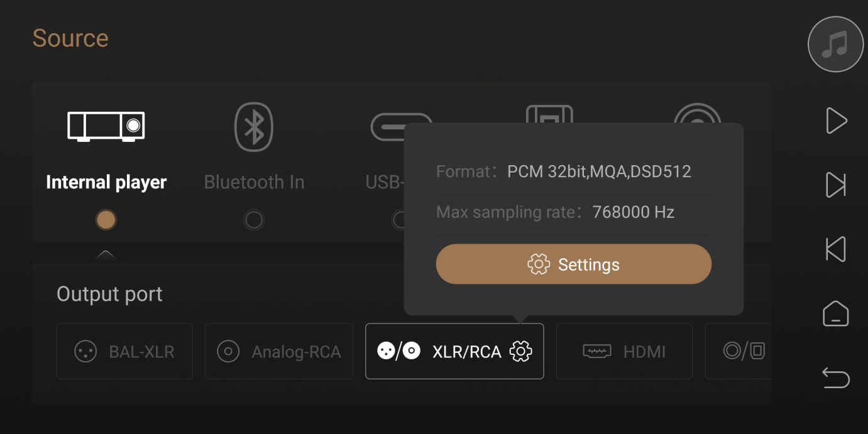Image resolution: width=868 pixels, height=434 pixels.
Task: Choose the Analog-RCA output port
Action: click(x=279, y=351)
